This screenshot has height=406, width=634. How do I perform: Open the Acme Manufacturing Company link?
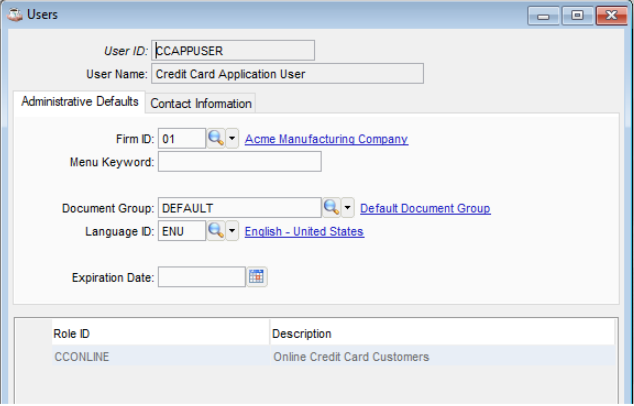[326, 139]
